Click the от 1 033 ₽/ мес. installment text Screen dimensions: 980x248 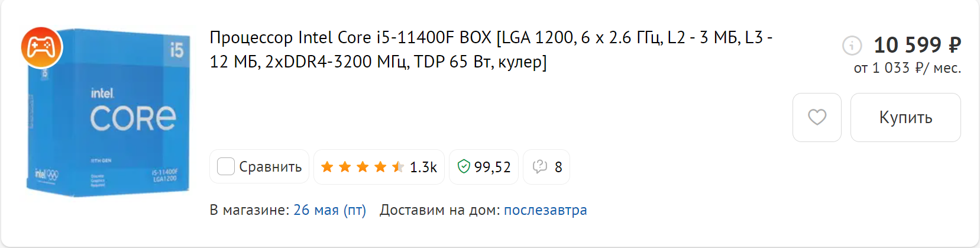pos(907,68)
